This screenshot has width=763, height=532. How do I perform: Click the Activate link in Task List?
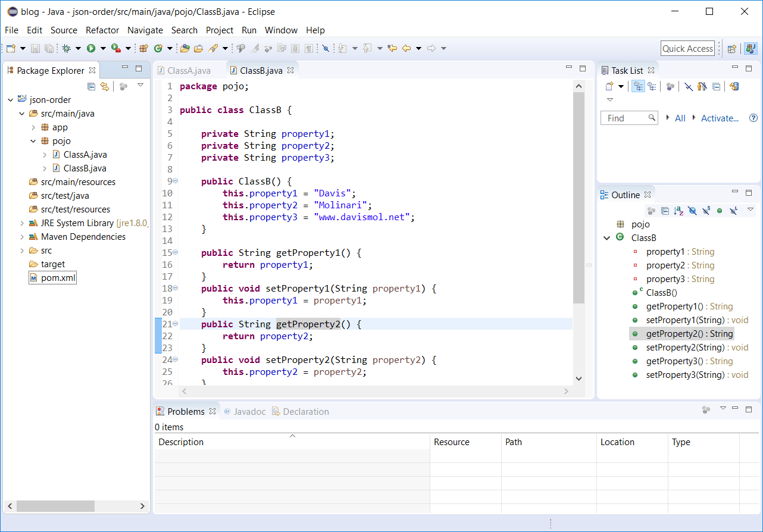tap(720, 118)
